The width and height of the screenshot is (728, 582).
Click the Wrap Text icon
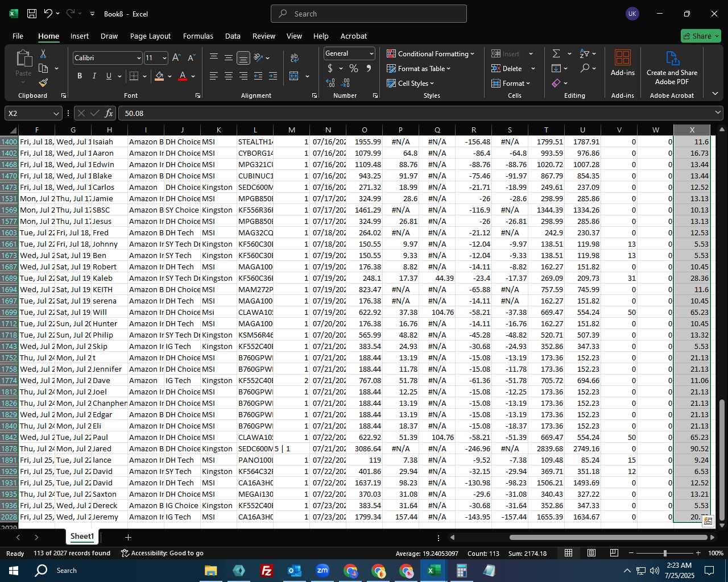tap(295, 57)
